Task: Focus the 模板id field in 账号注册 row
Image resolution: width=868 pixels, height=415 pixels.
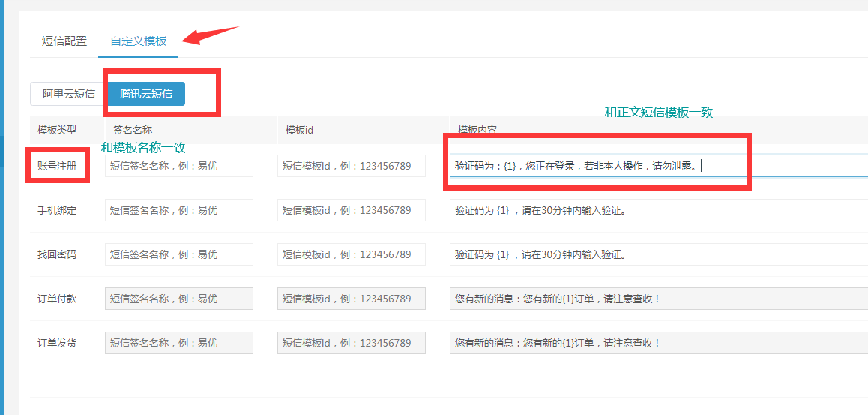Action: click(352, 166)
